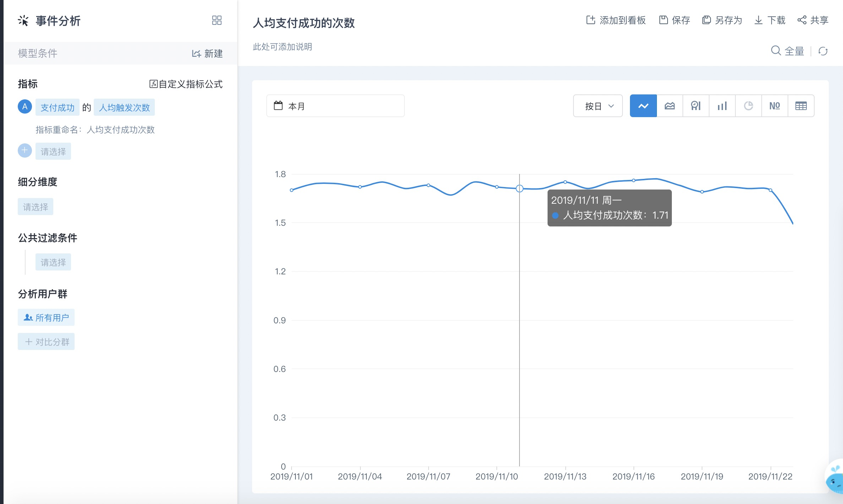
Task: Click the chart title 人均支付成功的次数
Action: tap(304, 23)
